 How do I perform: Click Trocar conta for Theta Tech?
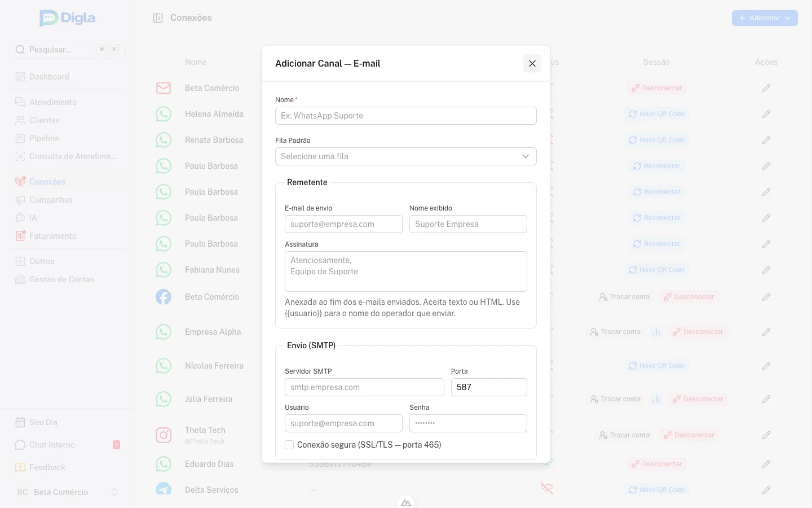(624, 435)
